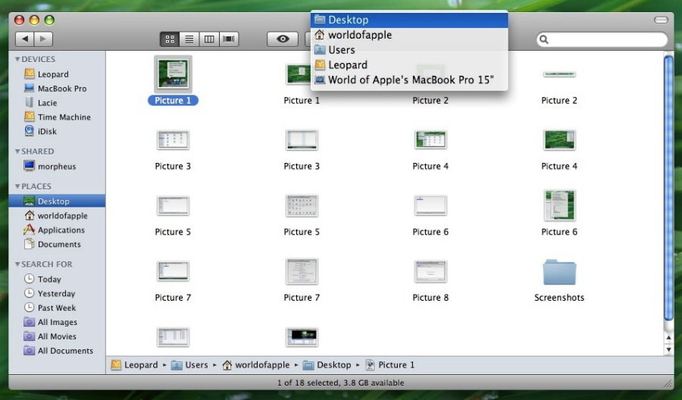The width and height of the screenshot is (682, 400).
Task: Switch to list view
Action: tap(189, 39)
